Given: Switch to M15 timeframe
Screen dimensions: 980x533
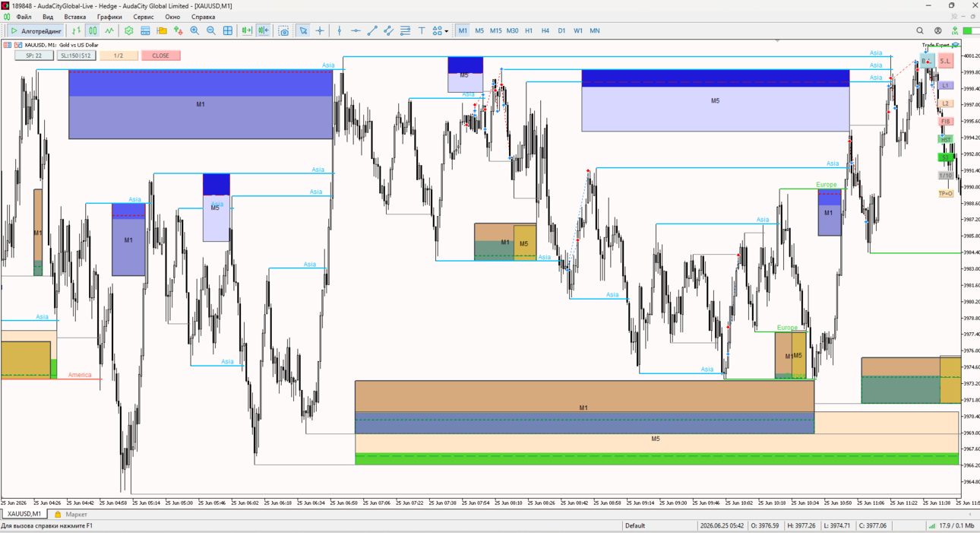Looking at the screenshot, I should pyautogui.click(x=495, y=30).
